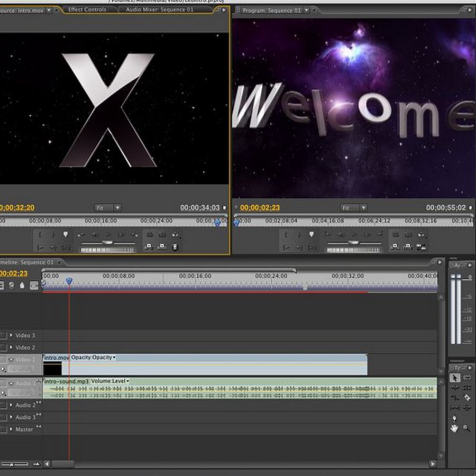476x476 pixels.
Task: Click the Insert button in Source monitor
Action: click(x=150, y=246)
